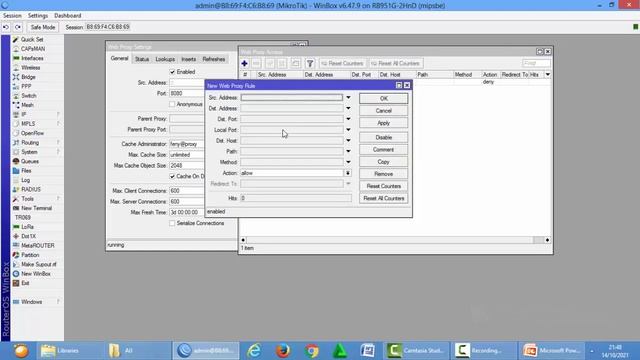Click Exit in sidebar
Viewport: 640px width, 360px height.
25,283
